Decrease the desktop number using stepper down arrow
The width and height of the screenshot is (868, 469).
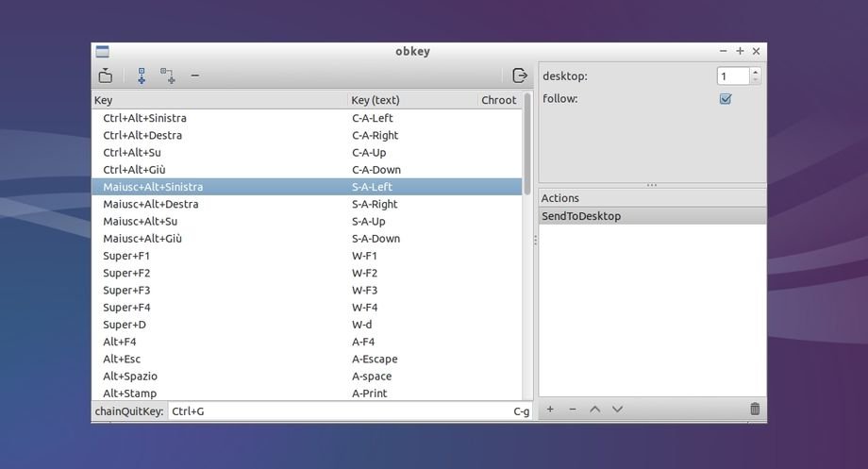coord(756,80)
